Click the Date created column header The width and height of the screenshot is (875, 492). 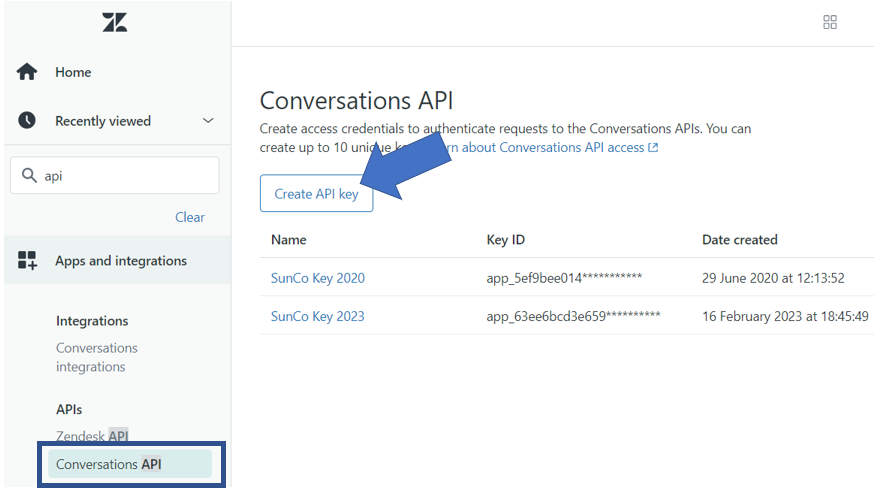coord(739,240)
